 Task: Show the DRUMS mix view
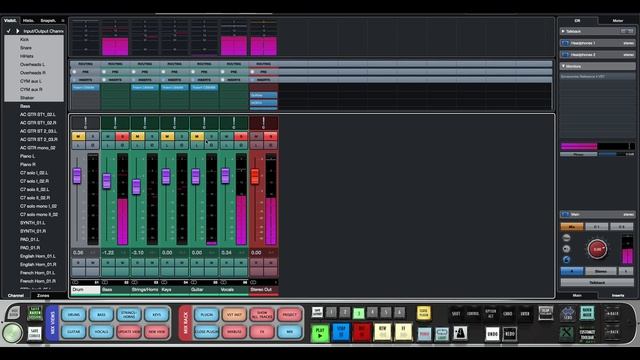[x=74, y=315]
